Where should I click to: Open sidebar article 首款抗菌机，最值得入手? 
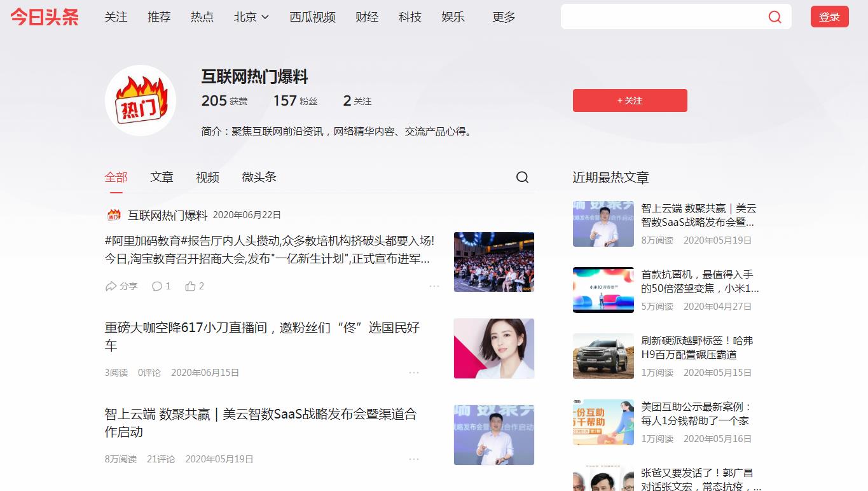click(700, 282)
